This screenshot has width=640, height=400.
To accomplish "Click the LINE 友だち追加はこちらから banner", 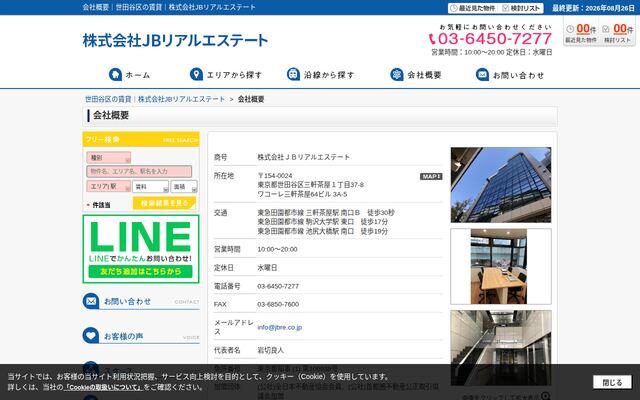I will 141,249.
